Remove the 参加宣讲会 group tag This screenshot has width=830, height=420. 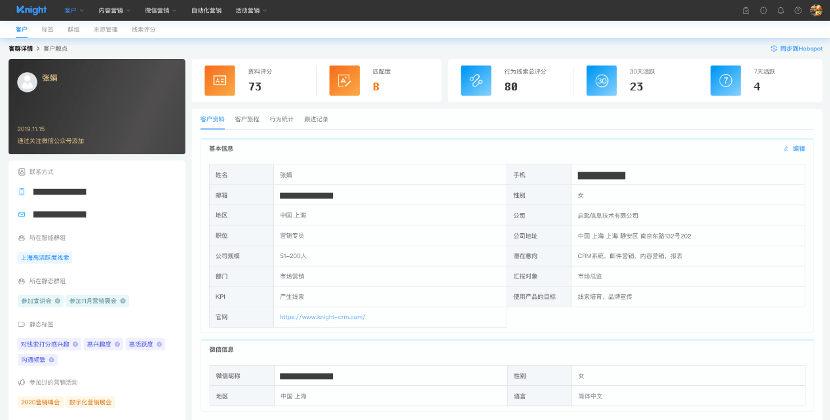58,301
